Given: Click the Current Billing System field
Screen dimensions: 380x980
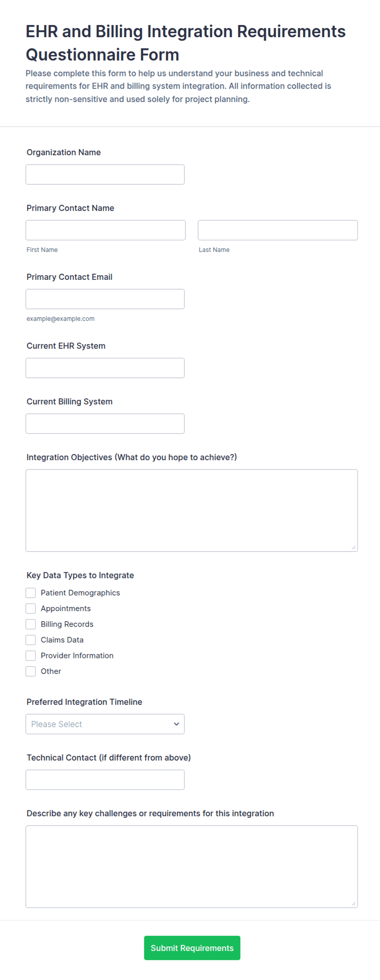Looking at the screenshot, I should [x=105, y=424].
